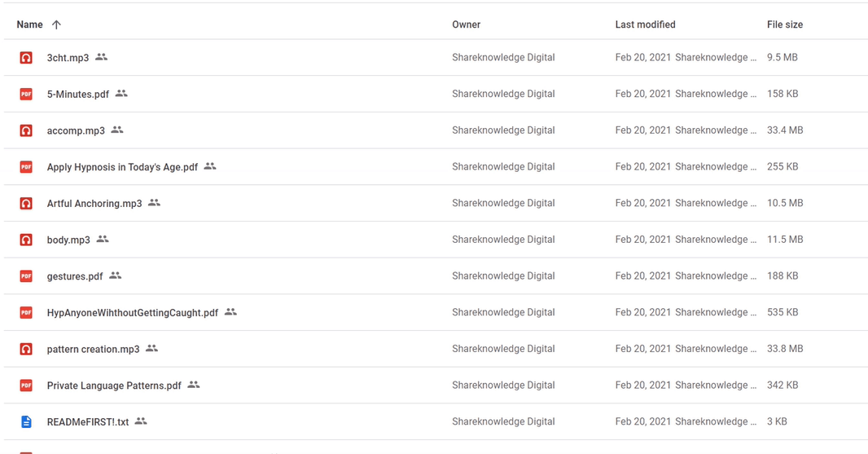Reverse sort order with the Name arrow
The width and height of the screenshot is (868, 454).
pos(56,24)
